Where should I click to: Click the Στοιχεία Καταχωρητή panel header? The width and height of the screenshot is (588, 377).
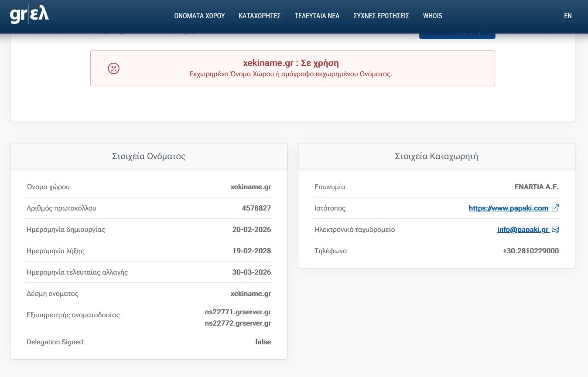(436, 156)
